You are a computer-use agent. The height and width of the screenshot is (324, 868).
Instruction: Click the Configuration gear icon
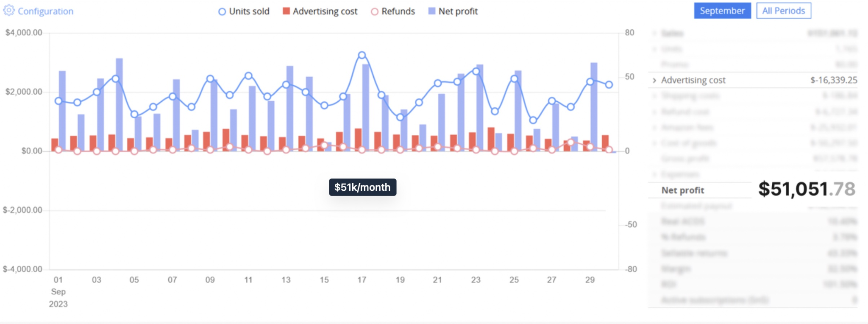point(9,11)
